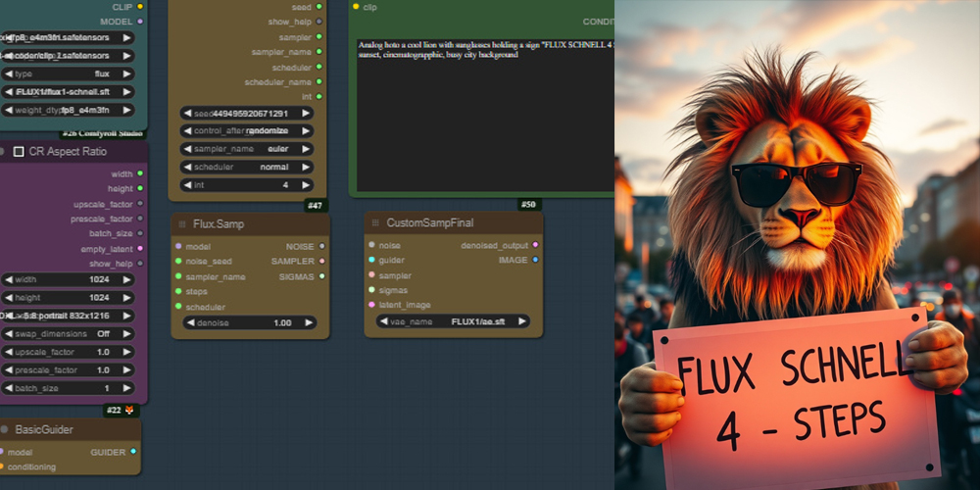The width and height of the screenshot is (980, 490).
Task: Increase batch_size with its right arrow
Action: (126, 388)
